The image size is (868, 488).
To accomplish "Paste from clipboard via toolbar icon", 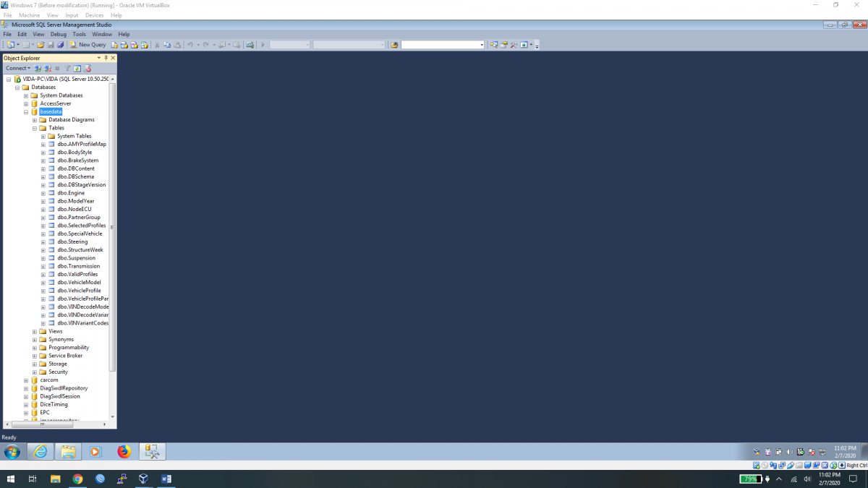I will pos(177,45).
